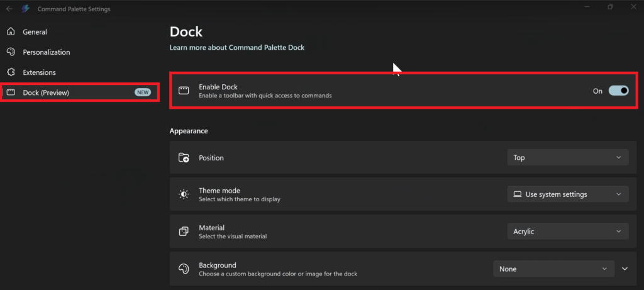Click the back arrow in title bar
This screenshot has width=644, height=290.
click(9, 9)
